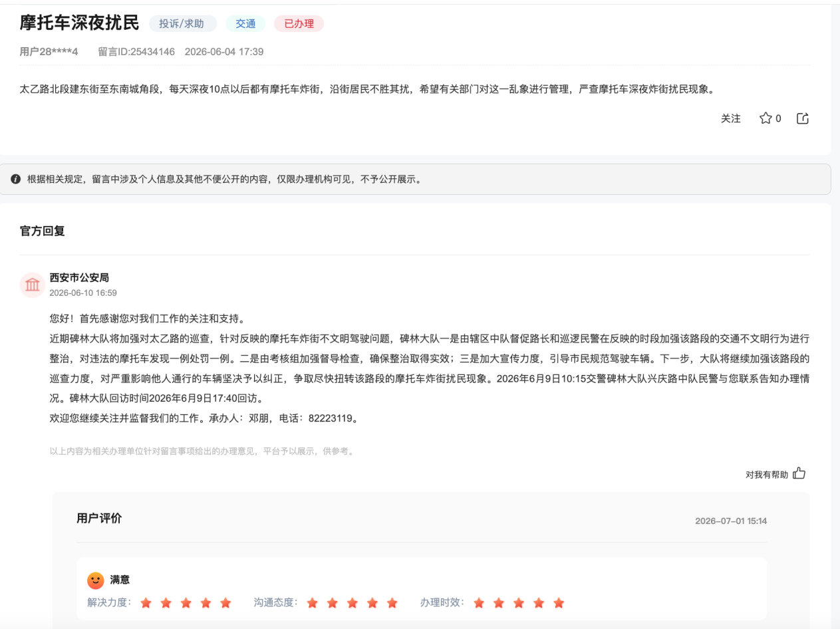Click the info icon in notice bar
Screen dimensions: 840x629
tap(16, 180)
